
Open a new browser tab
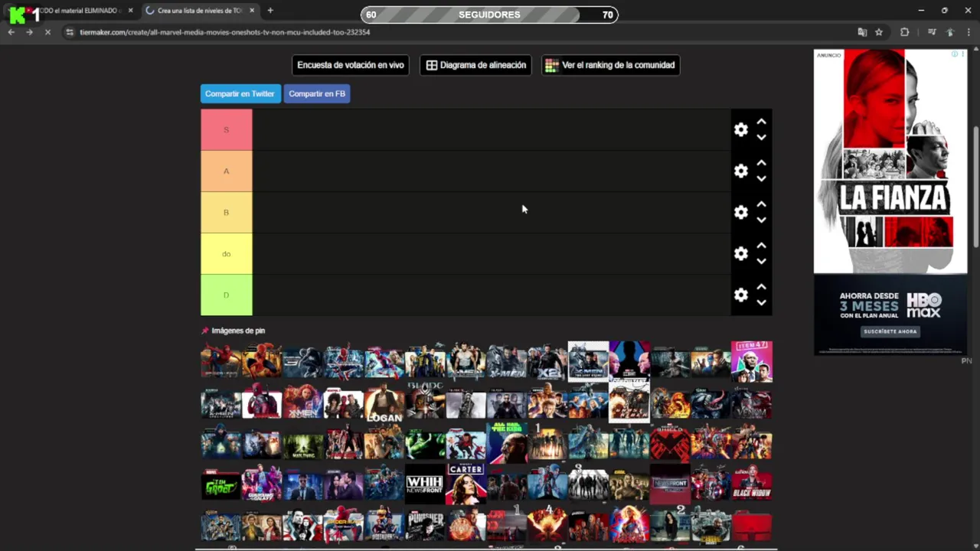pos(270,11)
